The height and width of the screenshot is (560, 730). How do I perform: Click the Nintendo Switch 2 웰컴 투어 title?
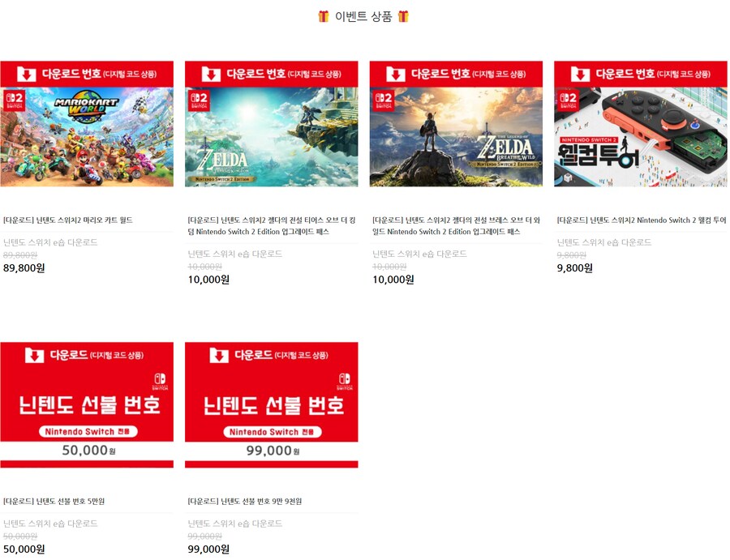[642, 220]
